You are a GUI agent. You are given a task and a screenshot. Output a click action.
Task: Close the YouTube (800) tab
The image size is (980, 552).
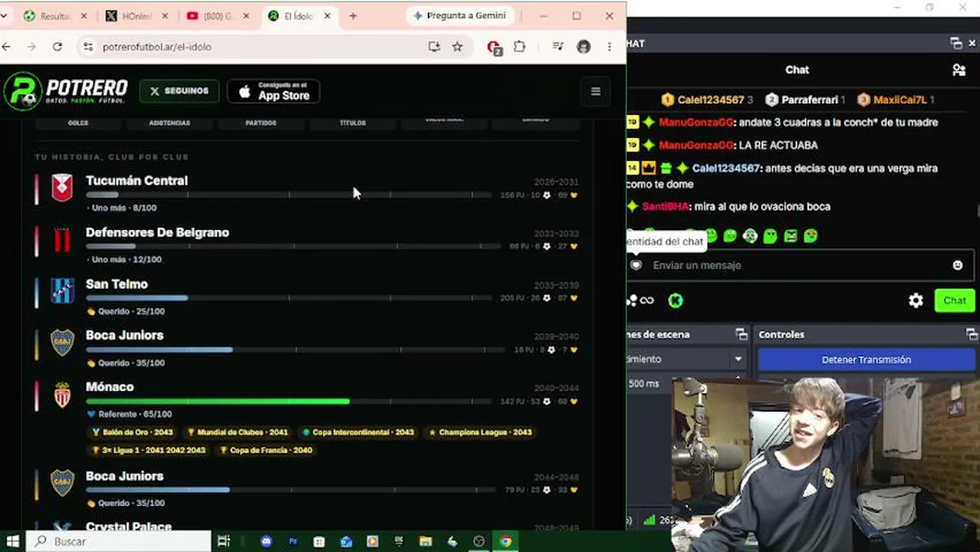(x=246, y=16)
